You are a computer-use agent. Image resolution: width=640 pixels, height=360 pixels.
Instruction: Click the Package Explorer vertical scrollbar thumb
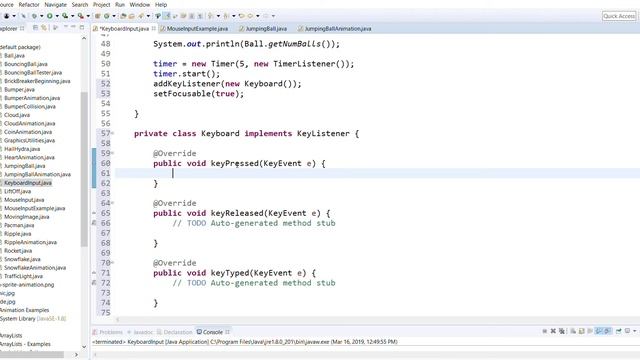(84, 169)
